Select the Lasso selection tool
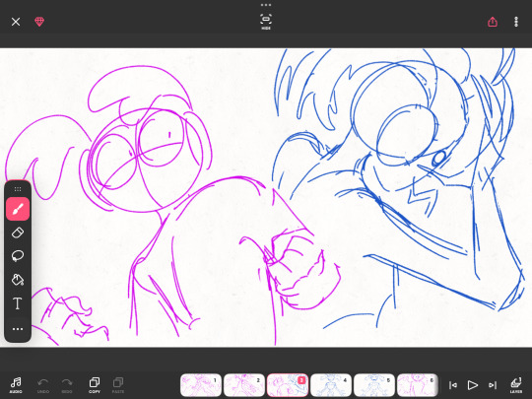This screenshot has width=532, height=399. (x=18, y=256)
